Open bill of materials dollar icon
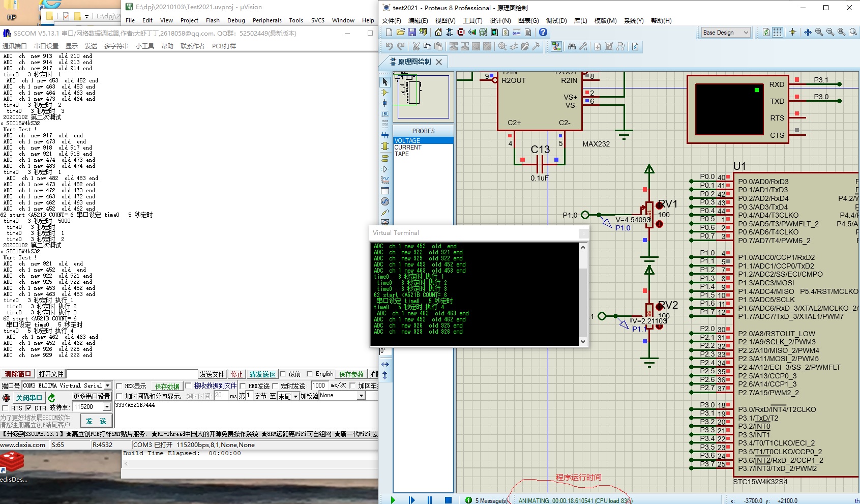Screen dimensions: 860x504 click(x=506, y=32)
